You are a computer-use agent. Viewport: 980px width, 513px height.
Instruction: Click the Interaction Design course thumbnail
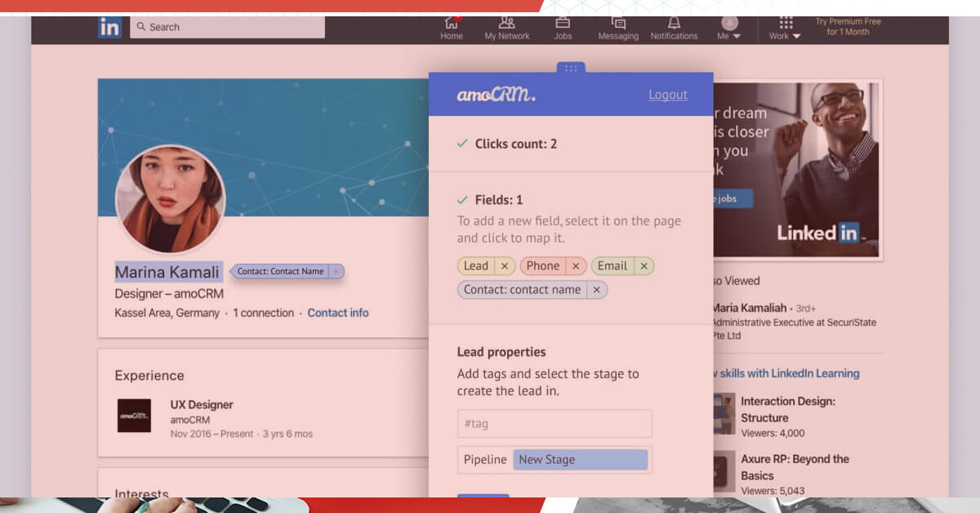(724, 413)
